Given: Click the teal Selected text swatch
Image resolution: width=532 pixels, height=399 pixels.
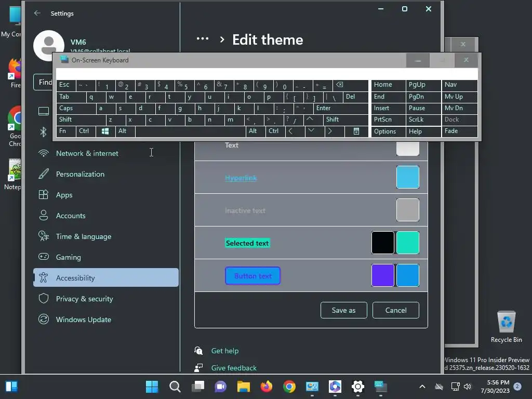Looking at the screenshot, I should click(407, 243).
